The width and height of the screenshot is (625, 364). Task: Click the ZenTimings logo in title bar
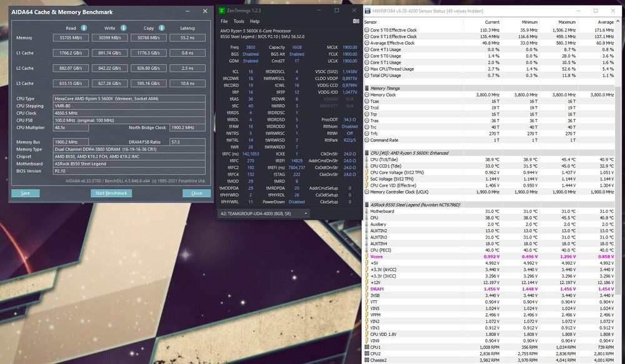(x=222, y=10)
